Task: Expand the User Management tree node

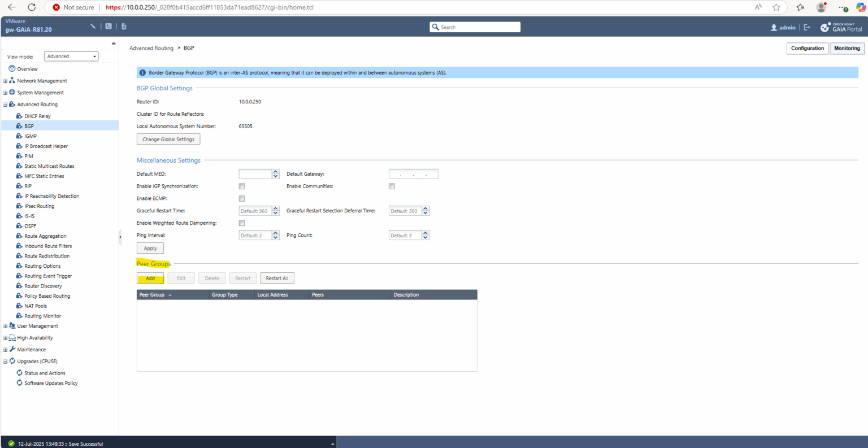Action: 5,326
